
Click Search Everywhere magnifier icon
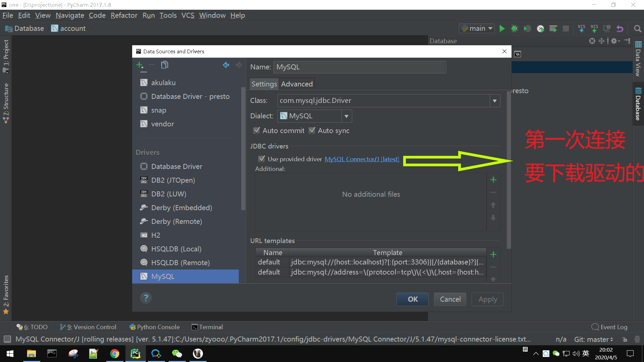tap(638, 29)
